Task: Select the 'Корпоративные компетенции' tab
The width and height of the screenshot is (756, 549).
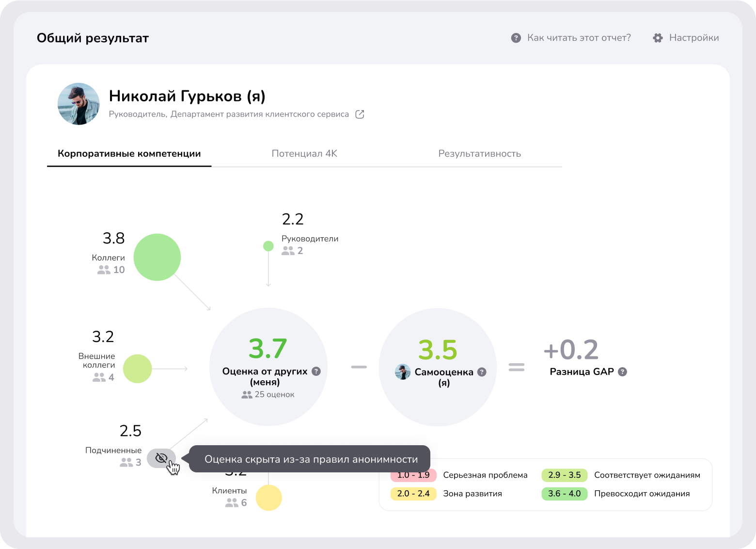Action: point(129,154)
